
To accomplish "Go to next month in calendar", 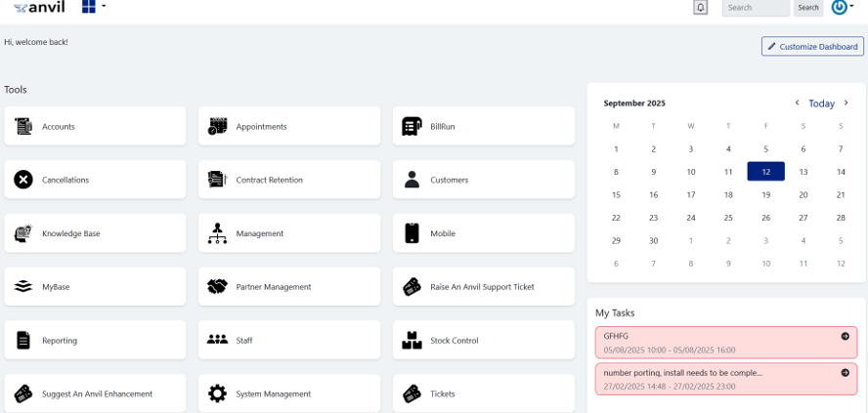I will [846, 103].
